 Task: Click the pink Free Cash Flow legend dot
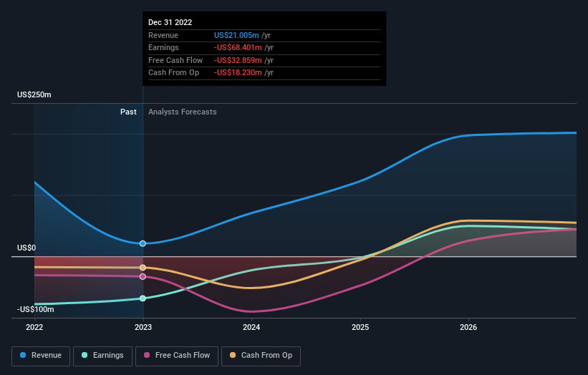(147, 355)
